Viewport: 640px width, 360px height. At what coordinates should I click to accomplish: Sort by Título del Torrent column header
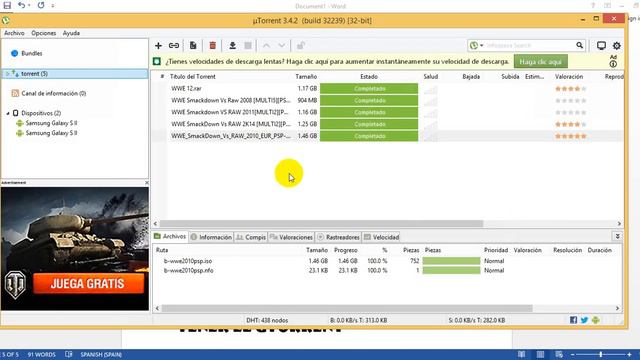pos(192,77)
